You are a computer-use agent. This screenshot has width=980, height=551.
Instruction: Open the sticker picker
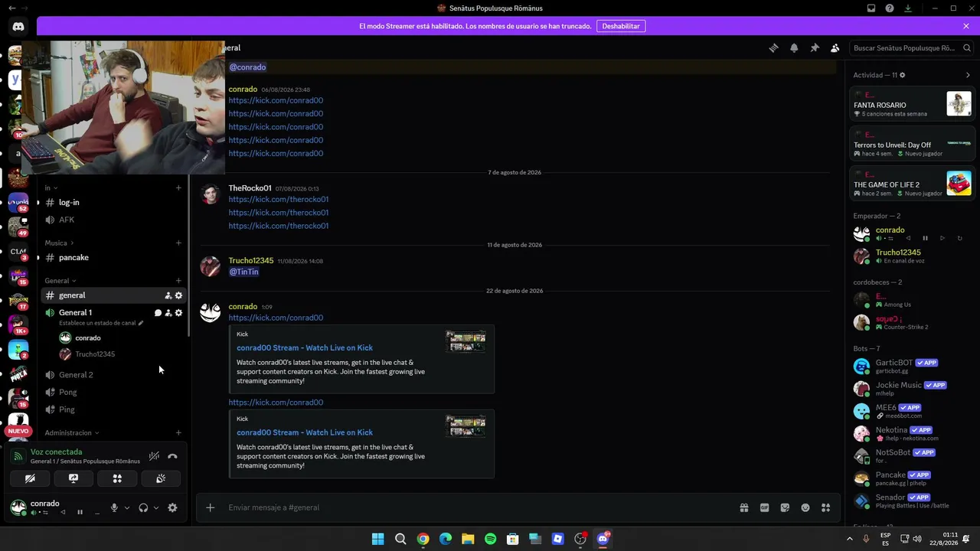point(785,507)
